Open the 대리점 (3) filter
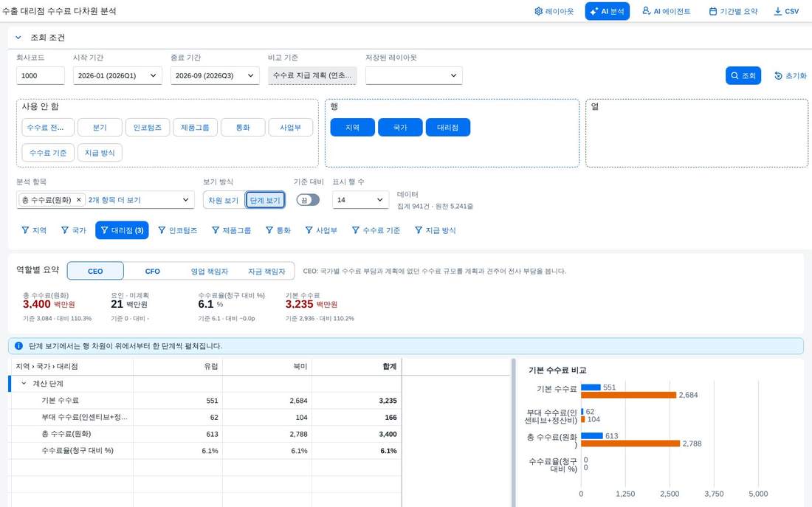 click(x=122, y=230)
